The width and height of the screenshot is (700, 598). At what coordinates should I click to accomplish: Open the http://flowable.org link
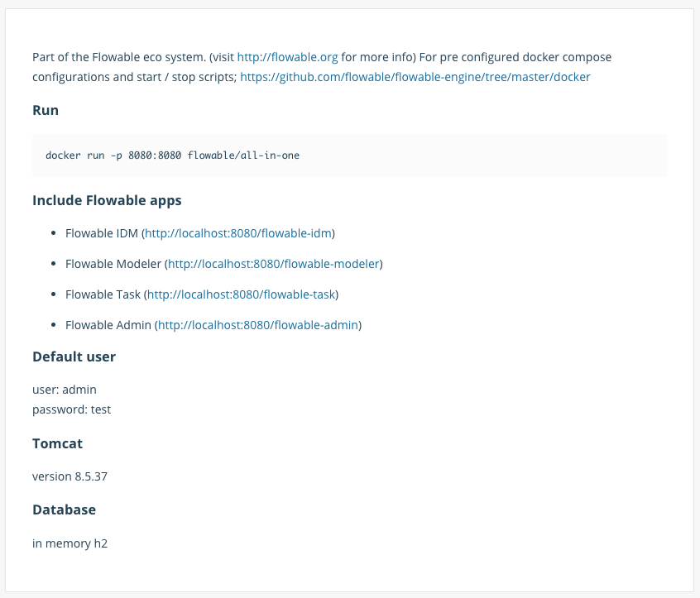pos(287,57)
